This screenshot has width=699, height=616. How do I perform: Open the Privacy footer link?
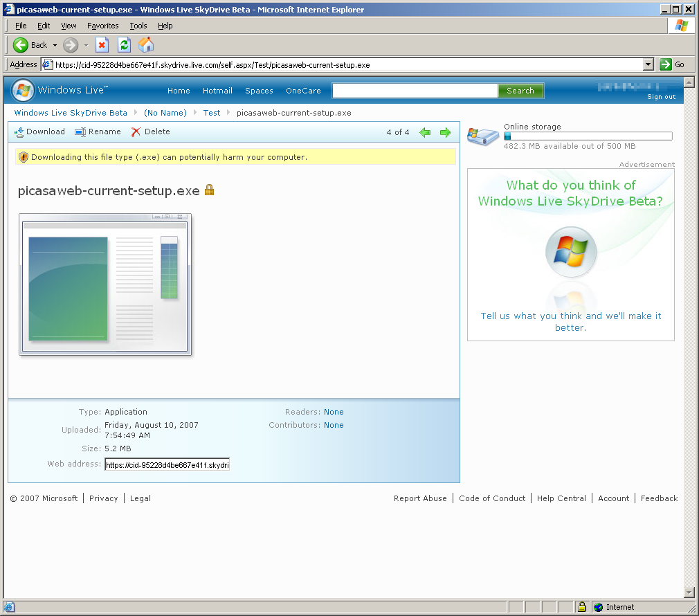(103, 498)
